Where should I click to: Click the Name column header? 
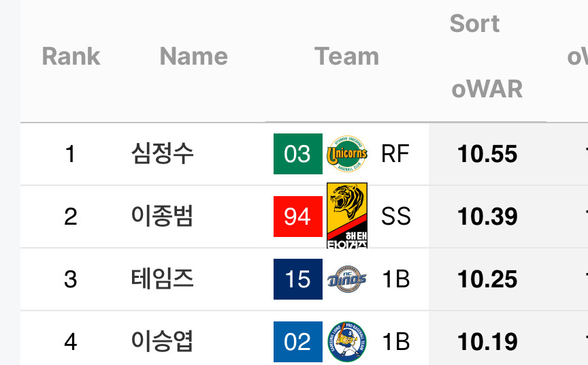tap(193, 57)
